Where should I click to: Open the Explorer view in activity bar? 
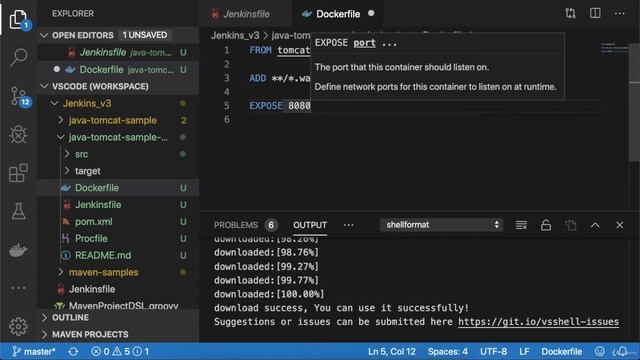(18, 19)
